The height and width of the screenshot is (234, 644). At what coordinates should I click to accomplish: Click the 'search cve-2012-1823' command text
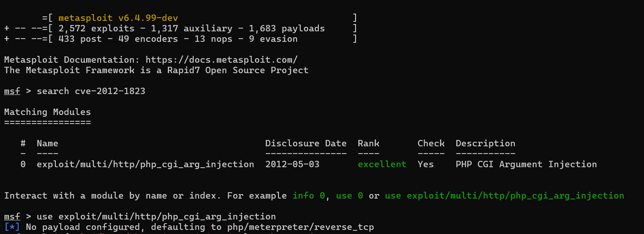point(91,91)
